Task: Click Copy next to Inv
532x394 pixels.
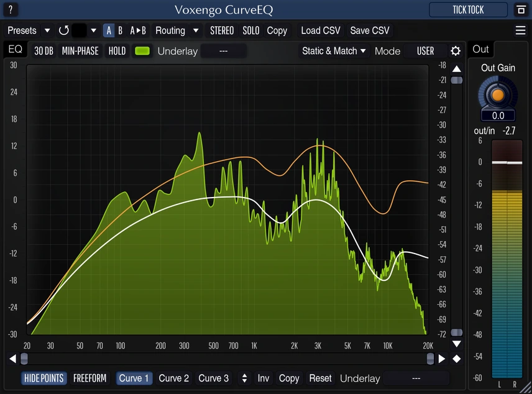Action: click(289, 378)
